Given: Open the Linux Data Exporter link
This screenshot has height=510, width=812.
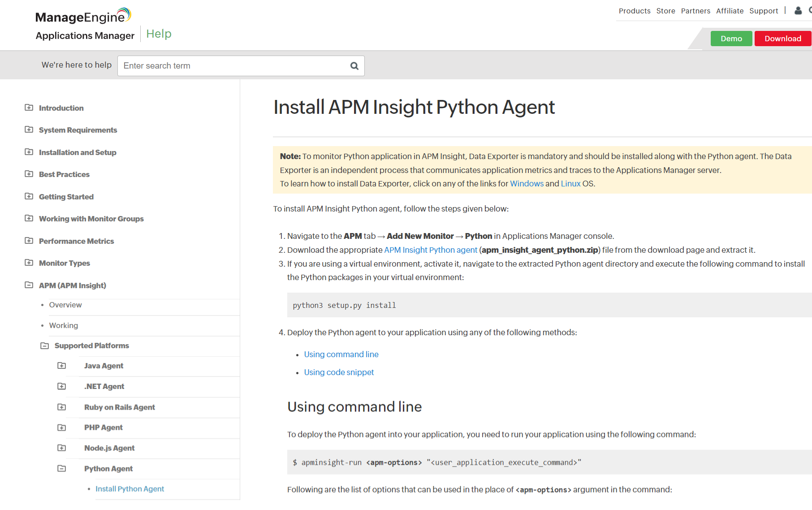Looking at the screenshot, I should point(570,184).
